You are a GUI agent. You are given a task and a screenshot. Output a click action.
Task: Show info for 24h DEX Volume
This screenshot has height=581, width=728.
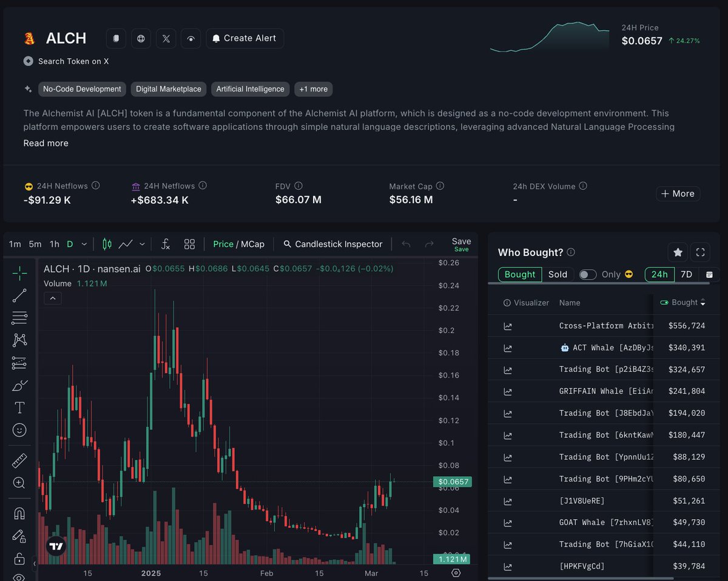[x=583, y=186]
